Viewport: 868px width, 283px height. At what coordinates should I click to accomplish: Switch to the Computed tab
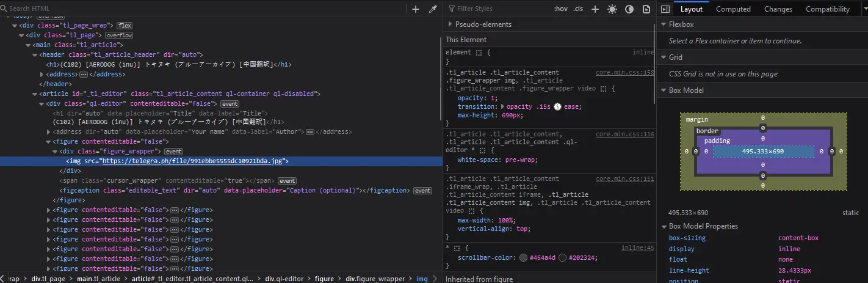tap(733, 9)
